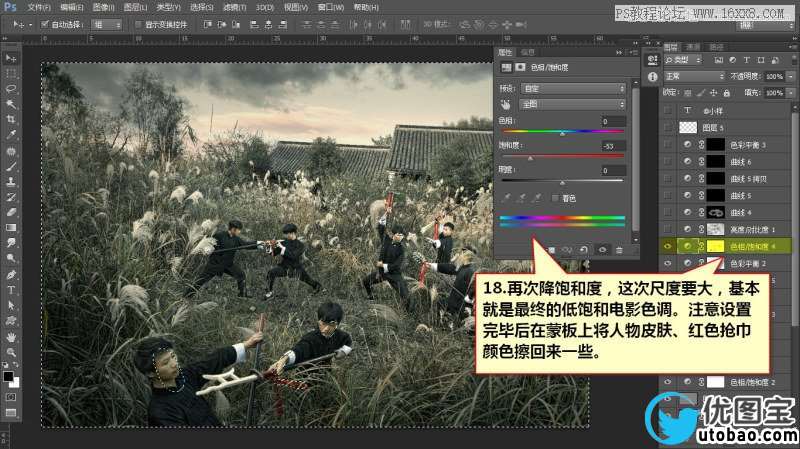The height and width of the screenshot is (449, 800).
Task: Lock all layer attributes icon
Action: tap(727, 93)
